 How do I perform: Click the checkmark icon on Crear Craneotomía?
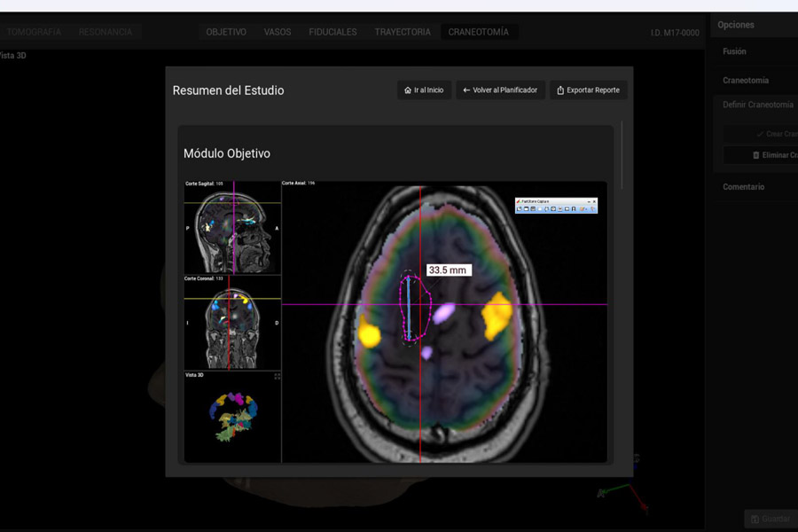tap(760, 134)
